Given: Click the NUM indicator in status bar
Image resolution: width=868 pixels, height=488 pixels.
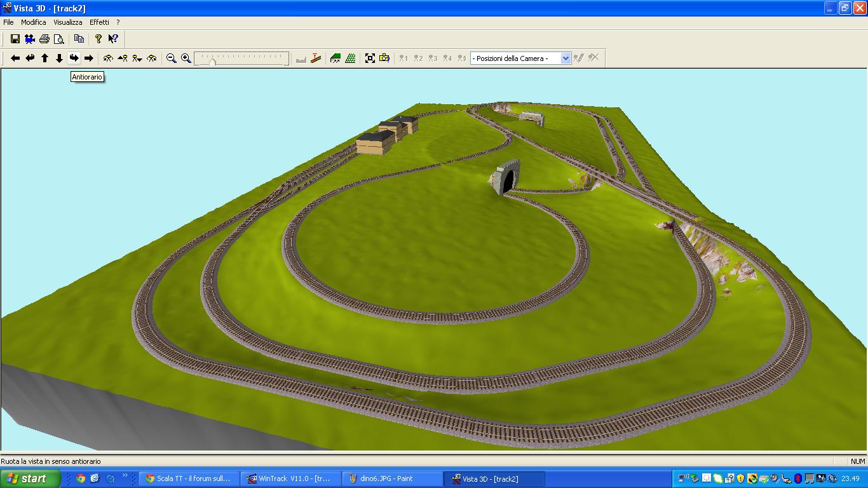Looking at the screenshot, I should point(858,461).
